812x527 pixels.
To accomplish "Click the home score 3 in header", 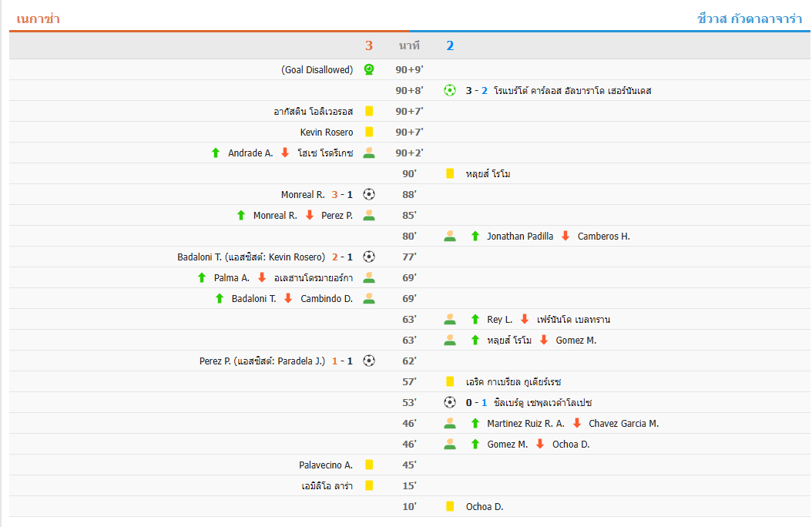I will click(x=369, y=45).
